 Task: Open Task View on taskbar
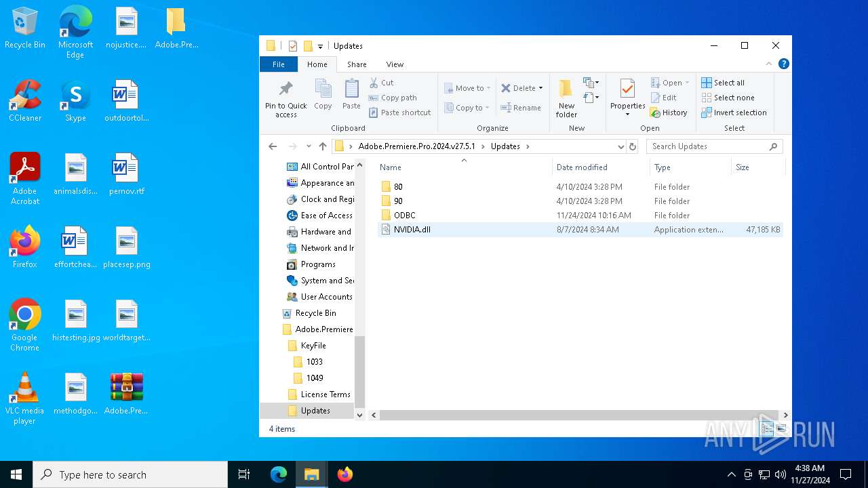(x=244, y=474)
